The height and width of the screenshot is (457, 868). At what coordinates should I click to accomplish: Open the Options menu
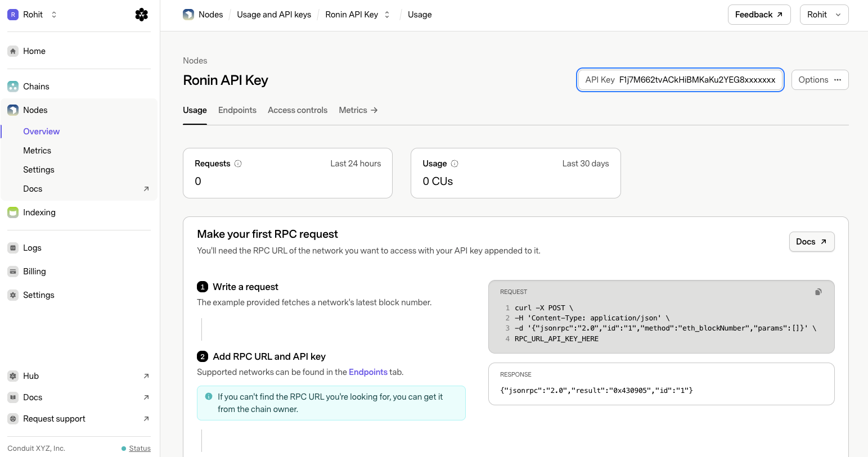[x=820, y=80]
